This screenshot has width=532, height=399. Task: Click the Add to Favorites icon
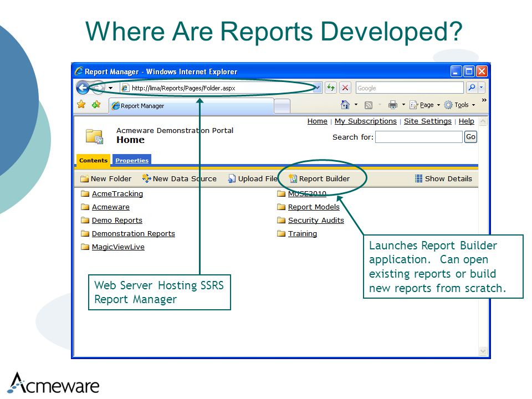coord(96,105)
